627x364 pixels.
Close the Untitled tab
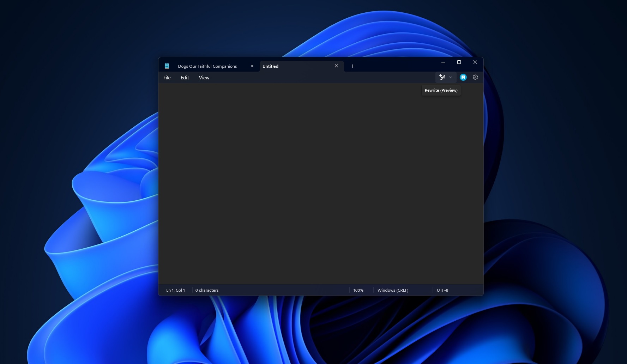click(x=336, y=66)
